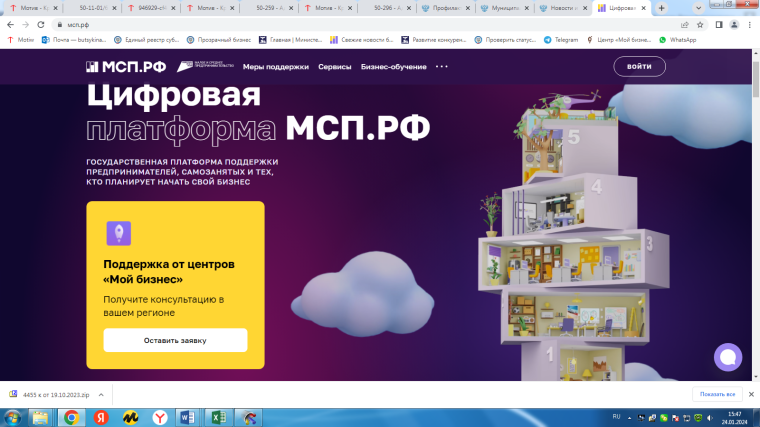Click the volume speaker tray icon
Viewport: 760px width, 427px height.
(x=710, y=418)
